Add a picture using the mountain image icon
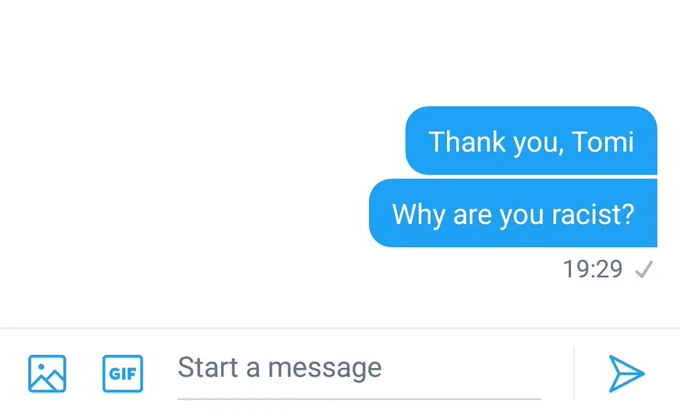This screenshot has height=419, width=680. (x=47, y=373)
